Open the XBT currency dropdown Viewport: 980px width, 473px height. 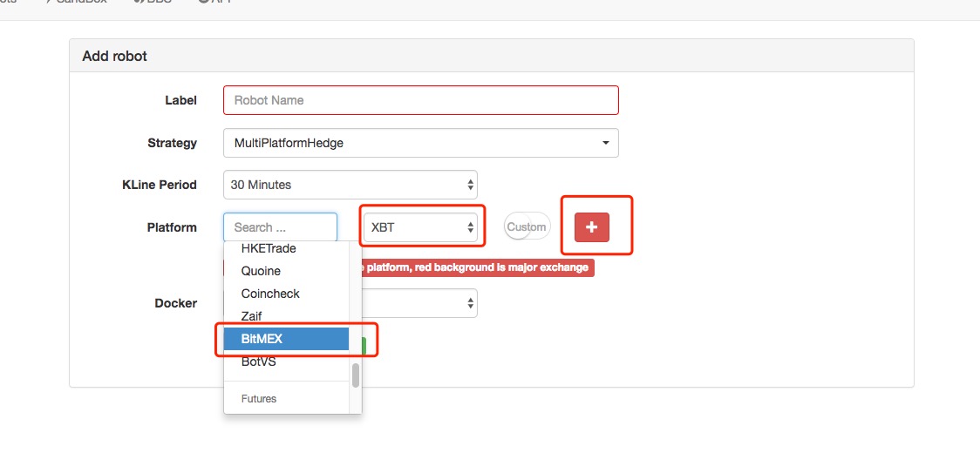point(421,227)
